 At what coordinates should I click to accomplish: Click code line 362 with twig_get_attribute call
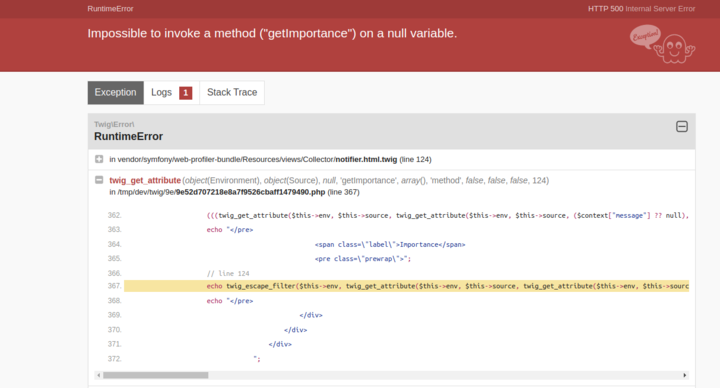(x=406, y=215)
